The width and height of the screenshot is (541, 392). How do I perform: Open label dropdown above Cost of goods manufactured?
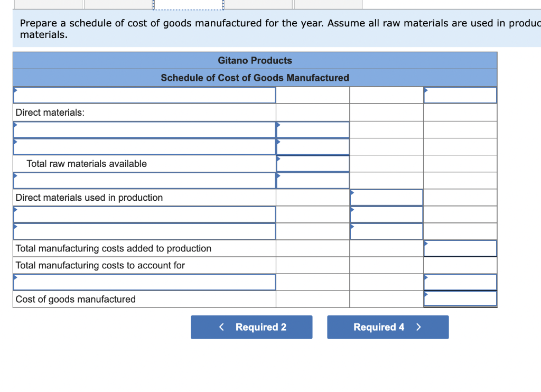coord(144,282)
